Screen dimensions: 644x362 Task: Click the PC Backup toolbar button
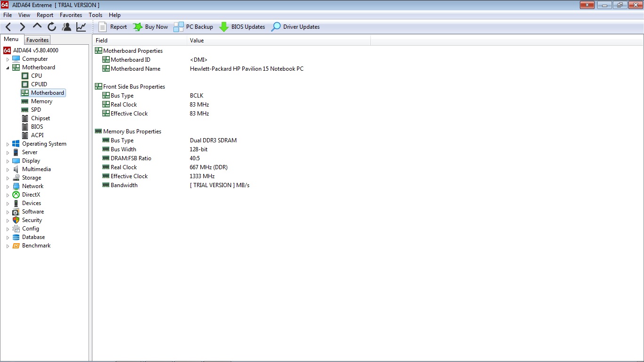pyautogui.click(x=194, y=27)
